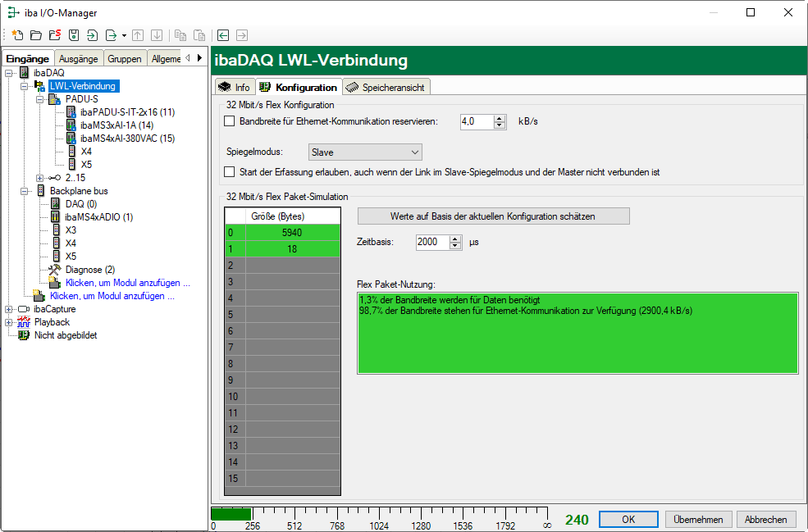
Task: Open the Gruppen tab
Action: (x=125, y=59)
